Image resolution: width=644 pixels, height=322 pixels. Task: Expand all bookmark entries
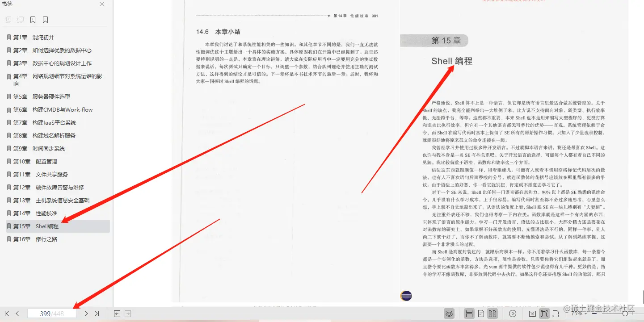point(8,19)
